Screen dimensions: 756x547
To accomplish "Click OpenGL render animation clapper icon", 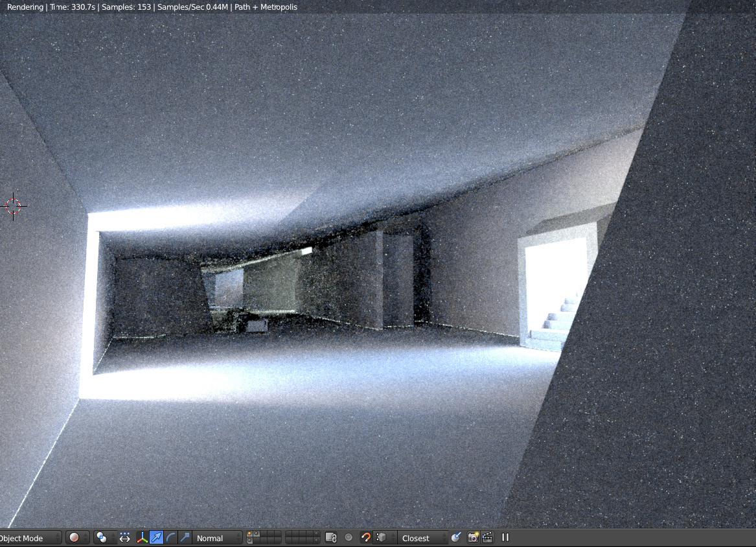I will click(x=487, y=538).
